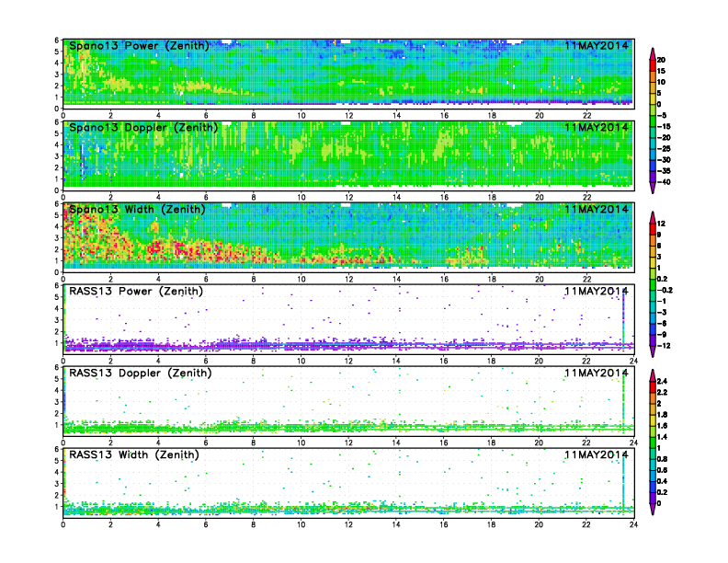Image resolution: width=728 pixels, height=563 pixels.
Task: Click the '0.2' label on the middle color bar
Action: pyautogui.click(x=663, y=279)
